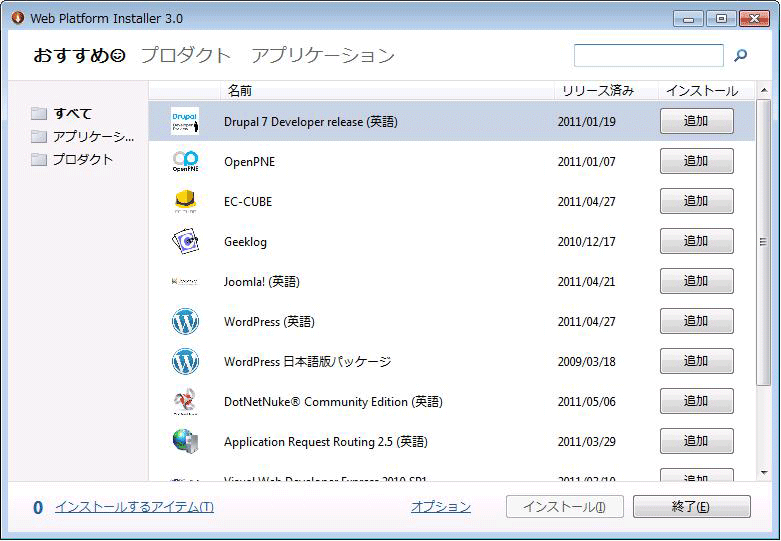This screenshot has width=781, height=541.
Task: Click the release date 2011/05/06
Action: tap(586, 402)
